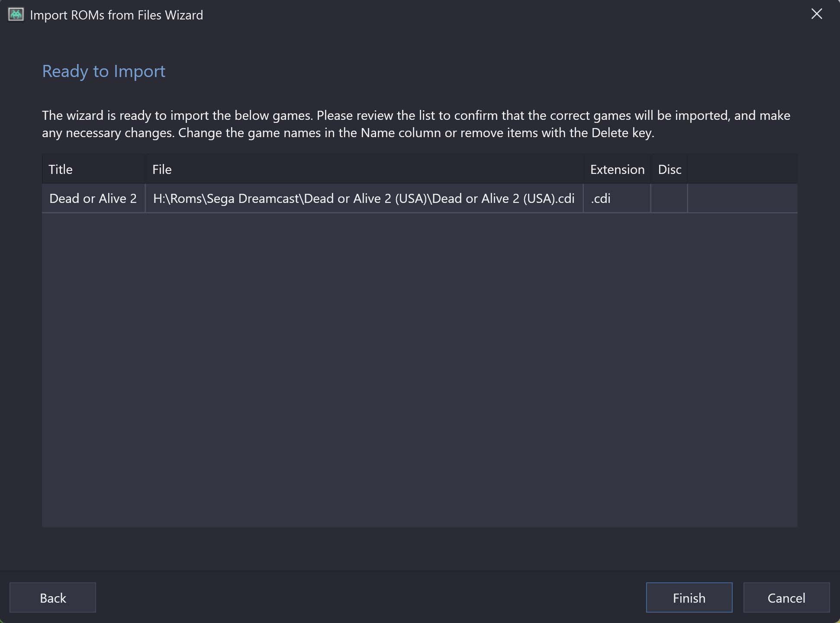The height and width of the screenshot is (623, 840).
Task: Click the divider between Title and File headers
Action: click(x=145, y=169)
